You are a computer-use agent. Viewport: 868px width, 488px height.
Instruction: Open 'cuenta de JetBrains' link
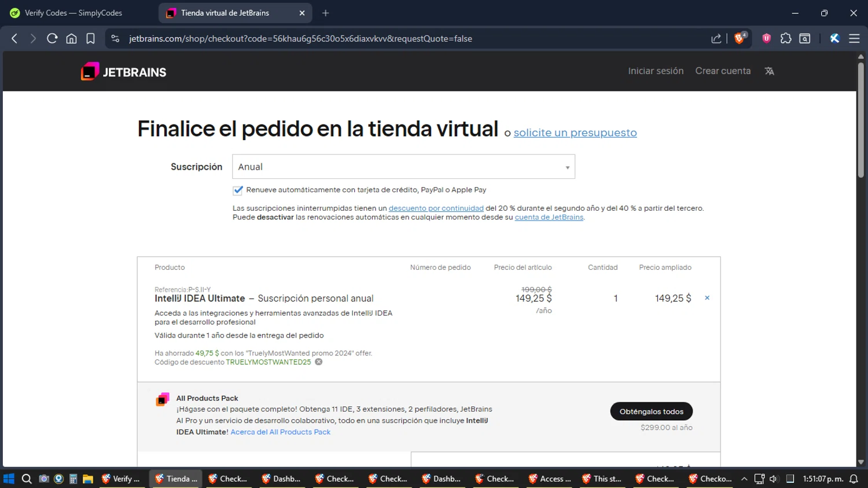pos(549,217)
